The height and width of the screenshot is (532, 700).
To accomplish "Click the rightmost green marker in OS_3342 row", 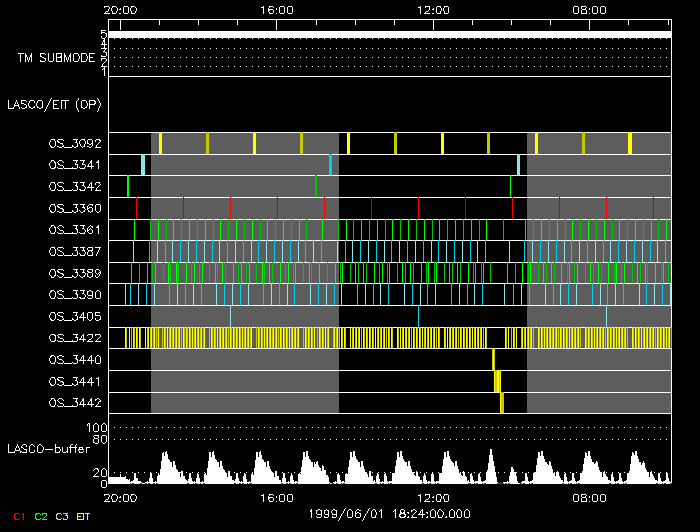I will [x=510, y=186].
